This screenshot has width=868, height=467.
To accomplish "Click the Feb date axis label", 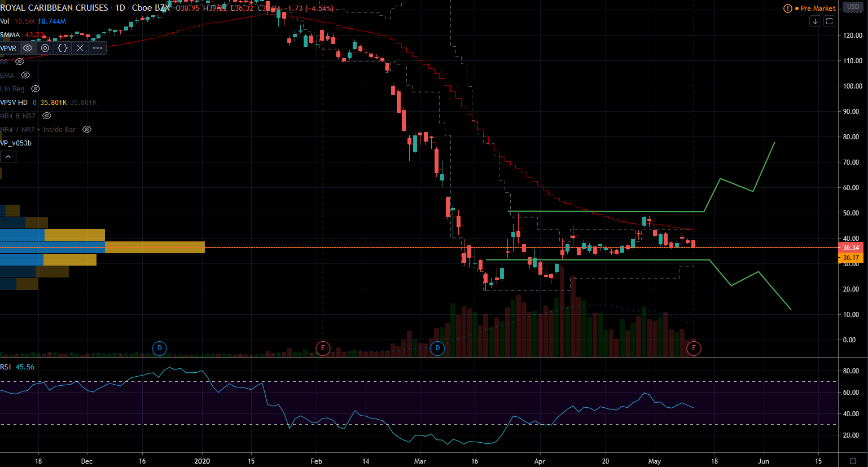I will click(x=317, y=461).
